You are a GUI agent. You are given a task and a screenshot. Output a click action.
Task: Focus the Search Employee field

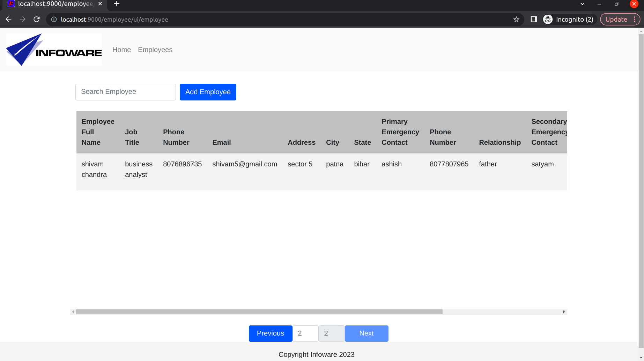(x=126, y=92)
